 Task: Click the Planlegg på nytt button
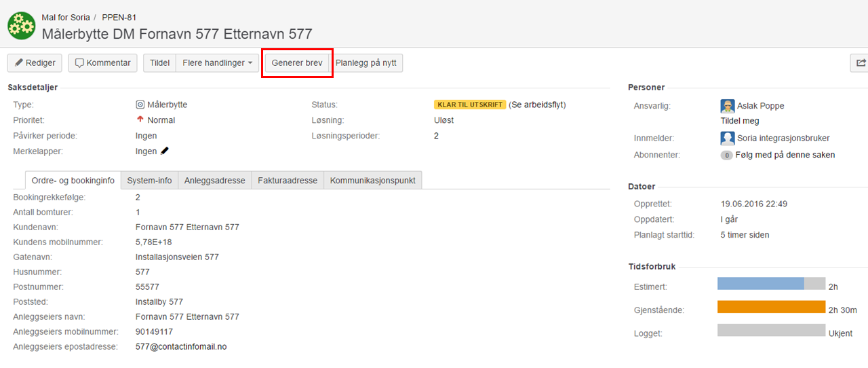tap(366, 63)
